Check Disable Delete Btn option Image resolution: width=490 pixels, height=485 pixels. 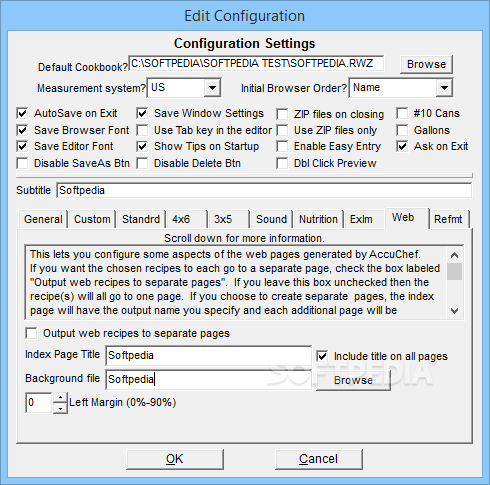tap(142, 163)
